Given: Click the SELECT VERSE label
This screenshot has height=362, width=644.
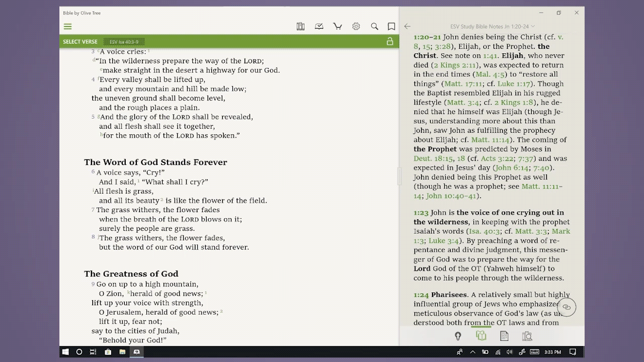Looking at the screenshot, I should coord(80,42).
